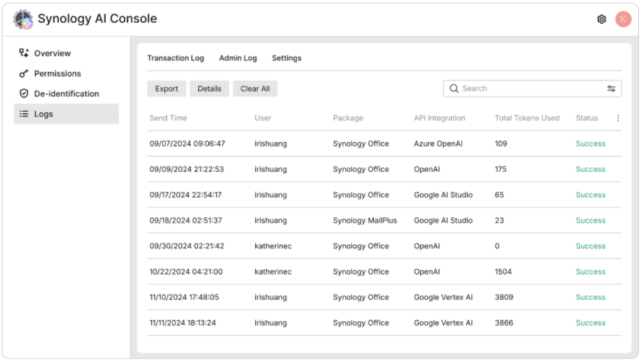
Task: Click the magnifier icon in search bar
Action: pyautogui.click(x=454, y=88)
